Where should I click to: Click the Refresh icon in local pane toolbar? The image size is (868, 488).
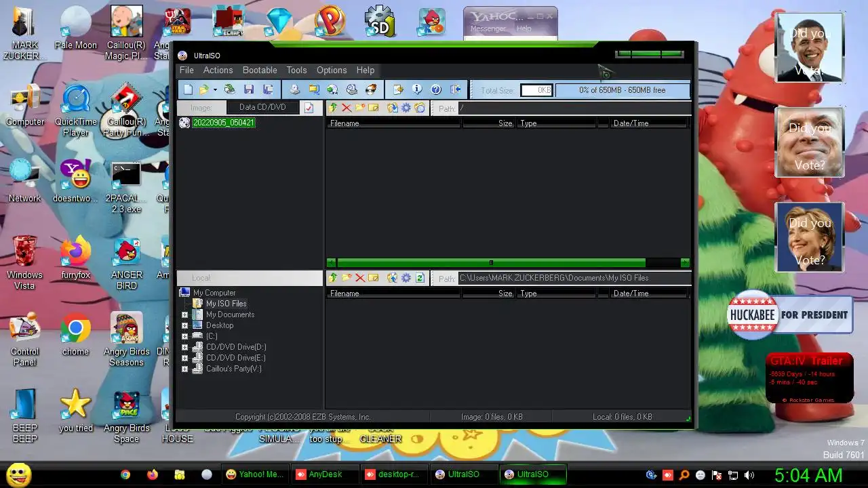[419, 278]
